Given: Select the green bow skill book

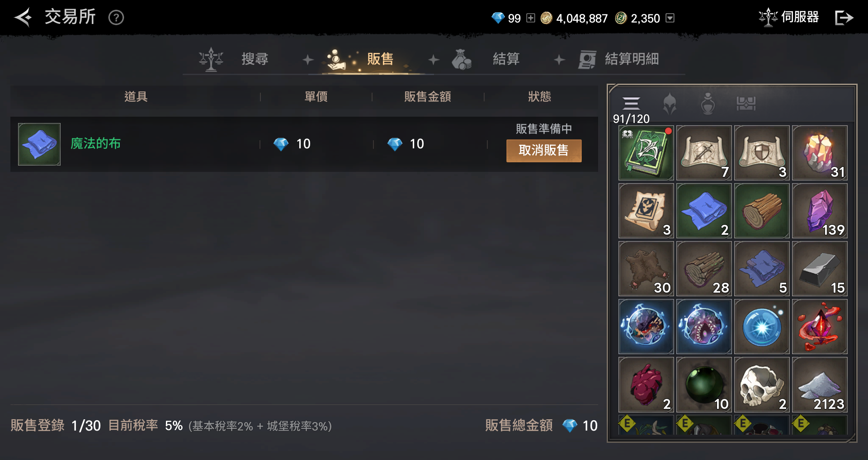Looking at the screenshot, I should click(x=646, y=153).
